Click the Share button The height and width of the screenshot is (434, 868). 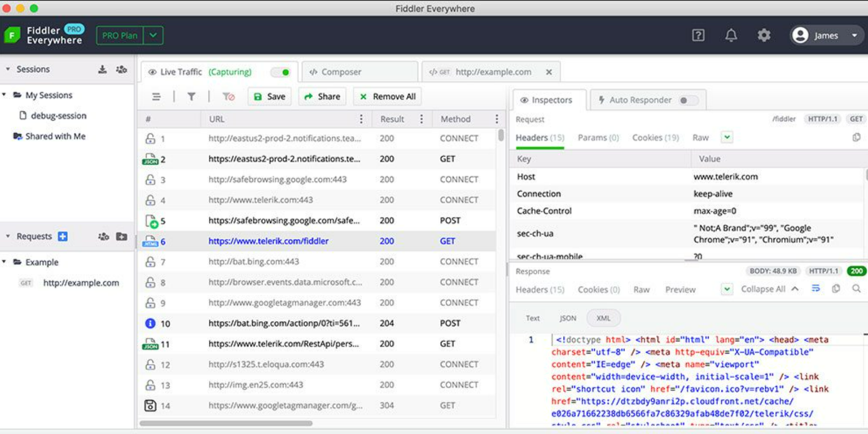pos(322,96)
